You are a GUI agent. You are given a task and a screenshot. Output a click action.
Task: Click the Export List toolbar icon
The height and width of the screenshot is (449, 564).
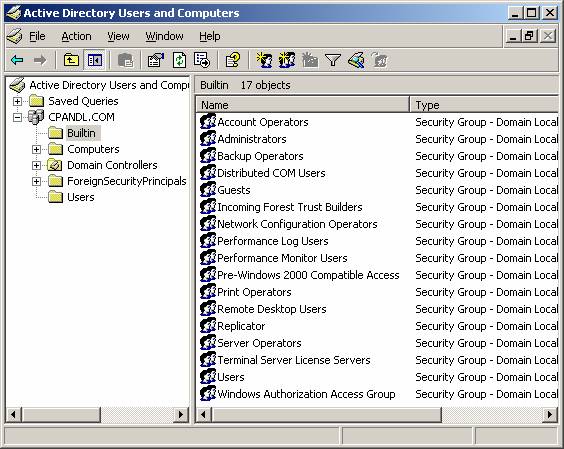tap(202, 60)
